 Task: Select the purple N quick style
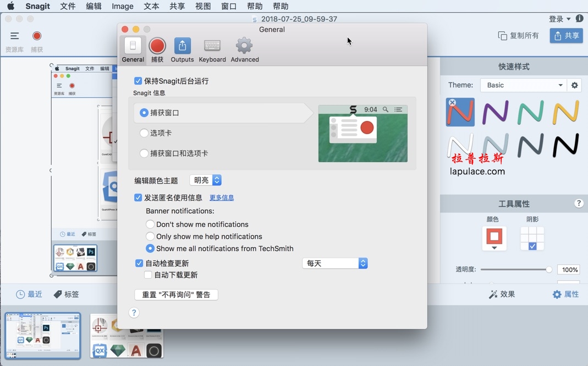(496, 112)
